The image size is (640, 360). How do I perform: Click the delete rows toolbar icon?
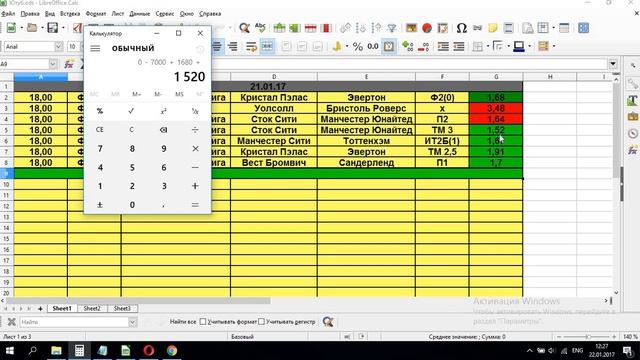point(311,28)
